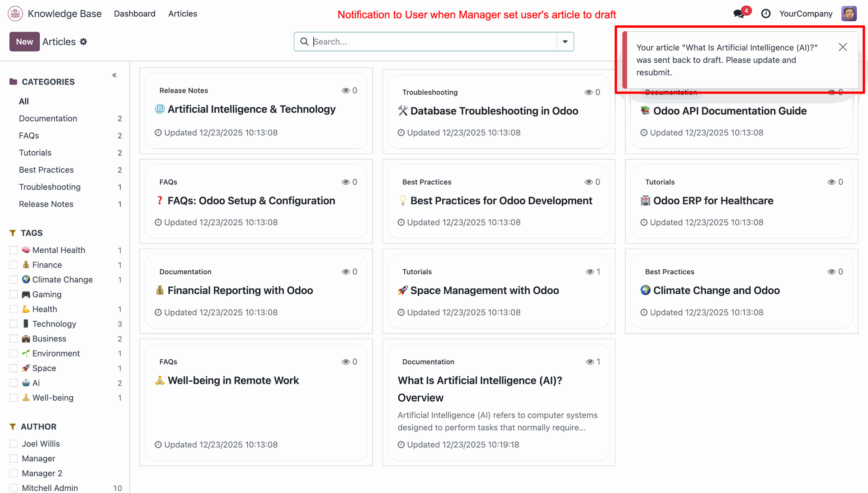868x493 pixels.
Task: Click the search magnifier icon
Action: click(x=304, y=42)
